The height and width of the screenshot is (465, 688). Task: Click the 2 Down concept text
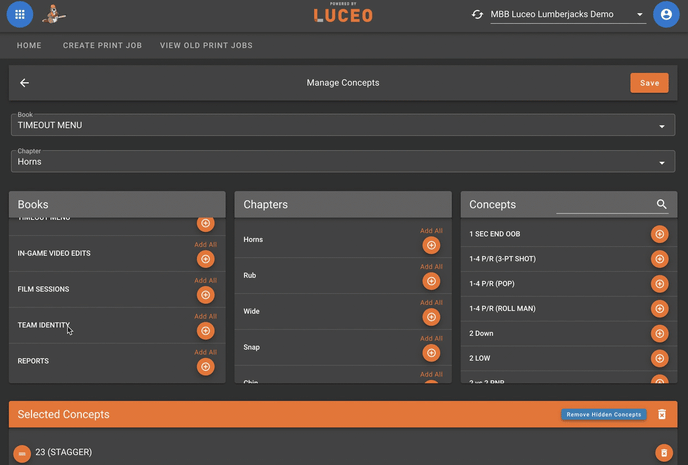point(481,333)
